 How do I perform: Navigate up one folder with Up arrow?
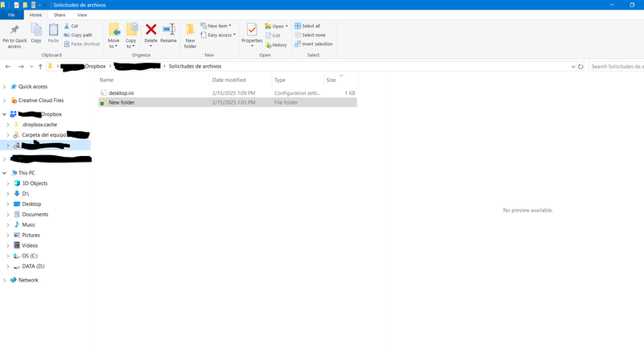click(40, 66)
